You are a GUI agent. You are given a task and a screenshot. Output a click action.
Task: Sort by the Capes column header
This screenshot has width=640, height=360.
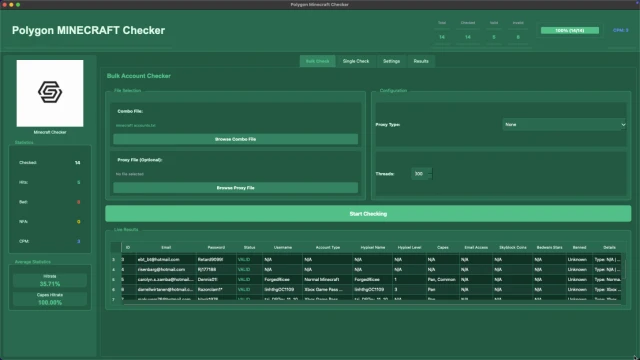click(x=443, y=247)
